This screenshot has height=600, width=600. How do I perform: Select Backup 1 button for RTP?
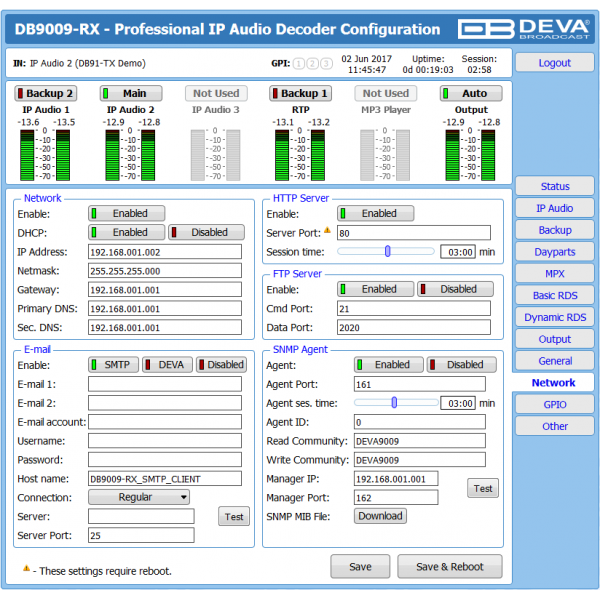coord(300,93)
